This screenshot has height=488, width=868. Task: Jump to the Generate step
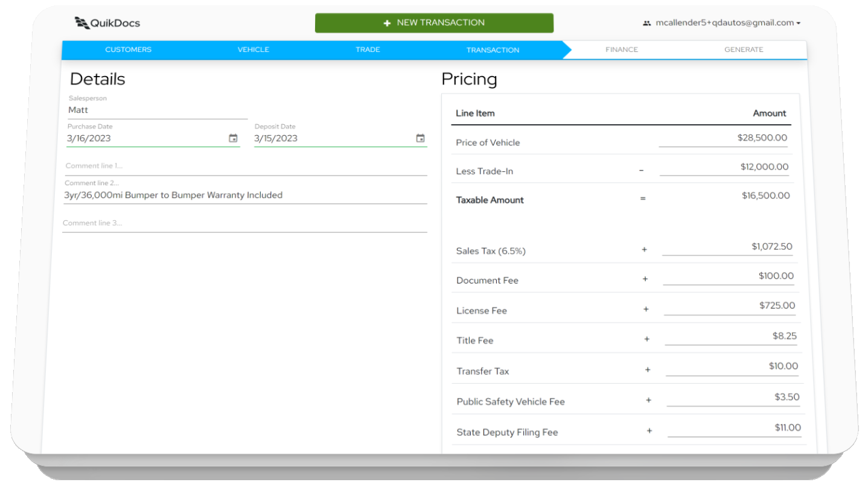[x=744, y=49]
